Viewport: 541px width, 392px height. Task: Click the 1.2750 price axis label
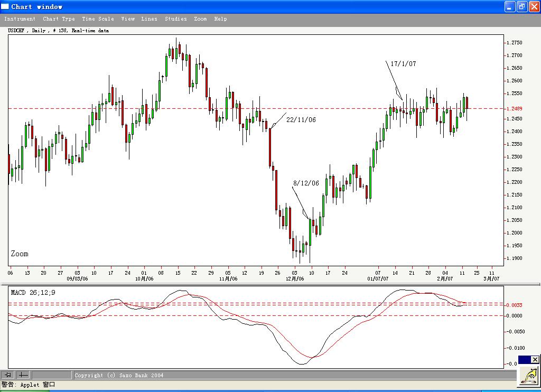coord(515,43)
